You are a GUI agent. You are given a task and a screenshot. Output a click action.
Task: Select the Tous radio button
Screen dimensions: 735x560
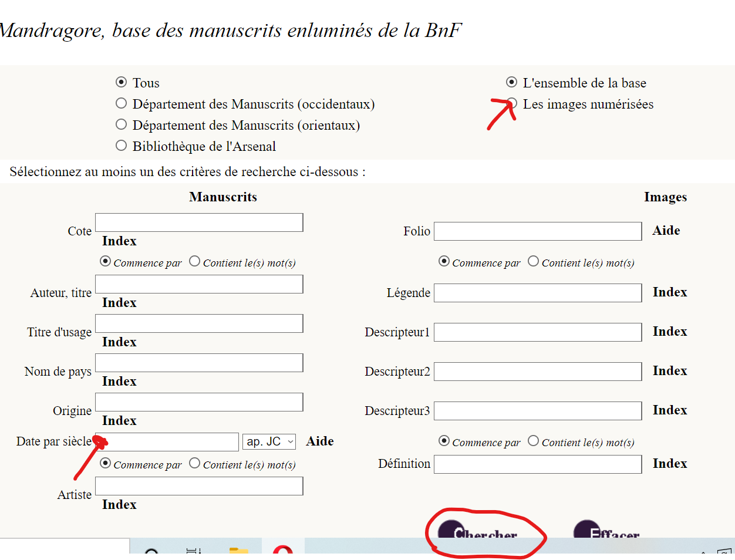click(122, 82)
